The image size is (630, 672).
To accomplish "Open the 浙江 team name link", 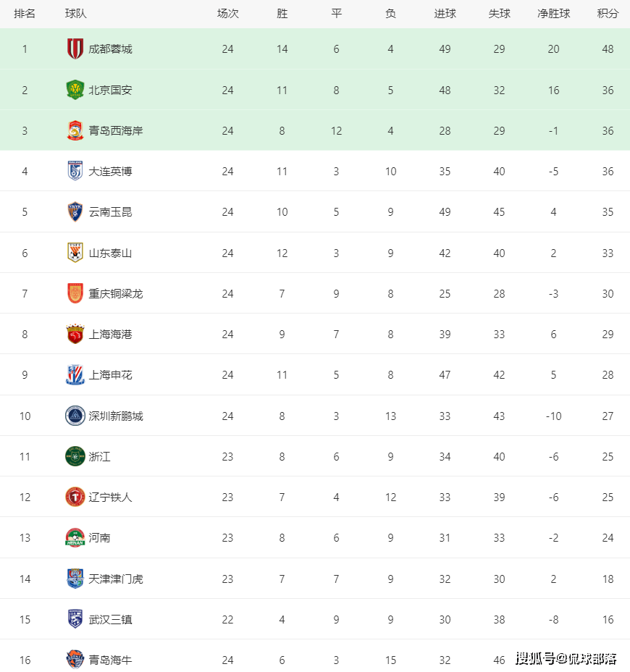I will 99,456.
